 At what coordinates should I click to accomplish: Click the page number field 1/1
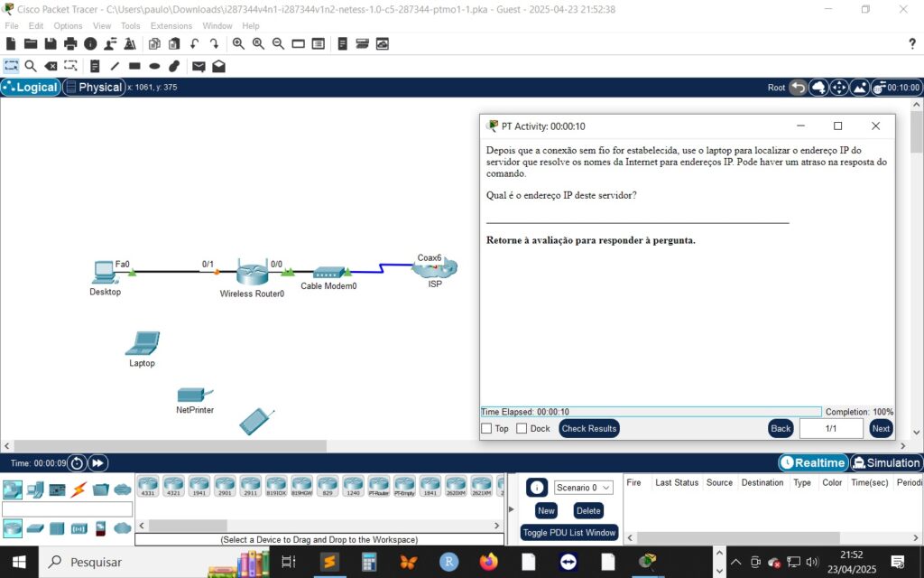point(831,429)
